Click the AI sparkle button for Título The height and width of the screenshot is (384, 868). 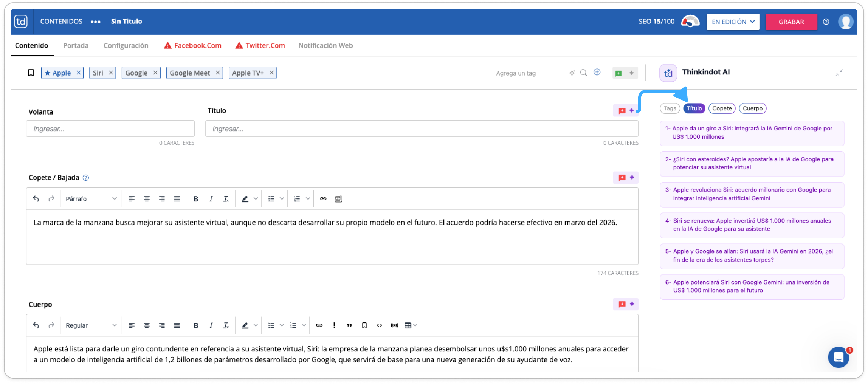[631, 111]
